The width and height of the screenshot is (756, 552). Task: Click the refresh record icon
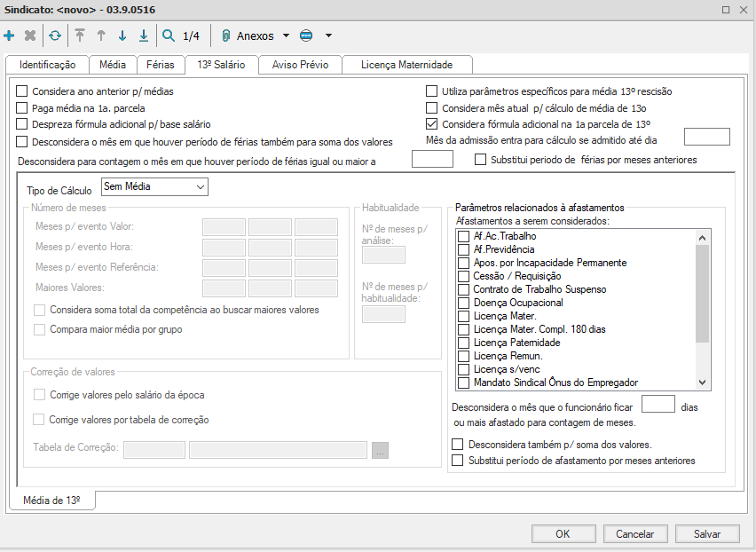coord(55,36)
